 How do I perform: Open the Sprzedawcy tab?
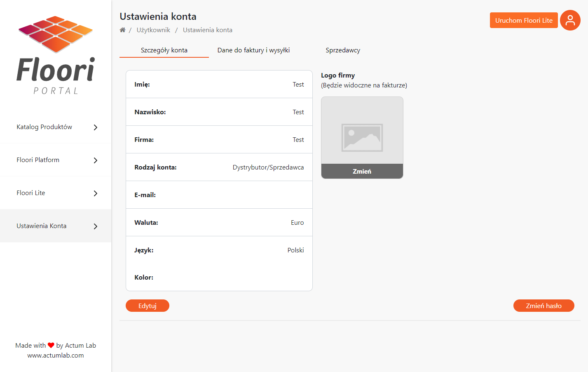pos(343,50)
